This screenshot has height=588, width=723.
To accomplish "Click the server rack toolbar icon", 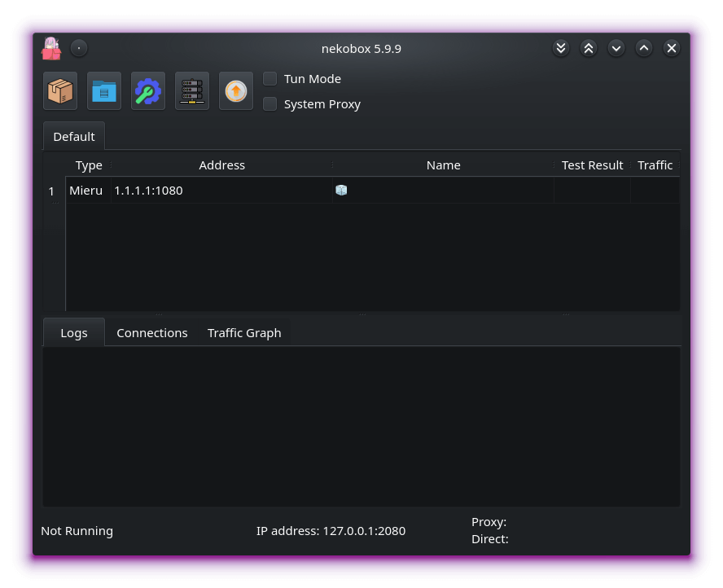I will tap(192, 90).
